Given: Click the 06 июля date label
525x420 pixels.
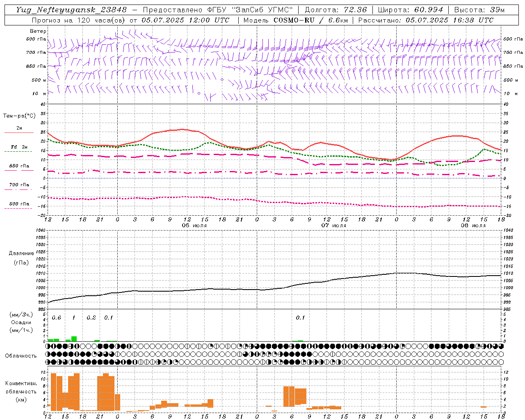Looking at the screenshot, I should [194, 226].
